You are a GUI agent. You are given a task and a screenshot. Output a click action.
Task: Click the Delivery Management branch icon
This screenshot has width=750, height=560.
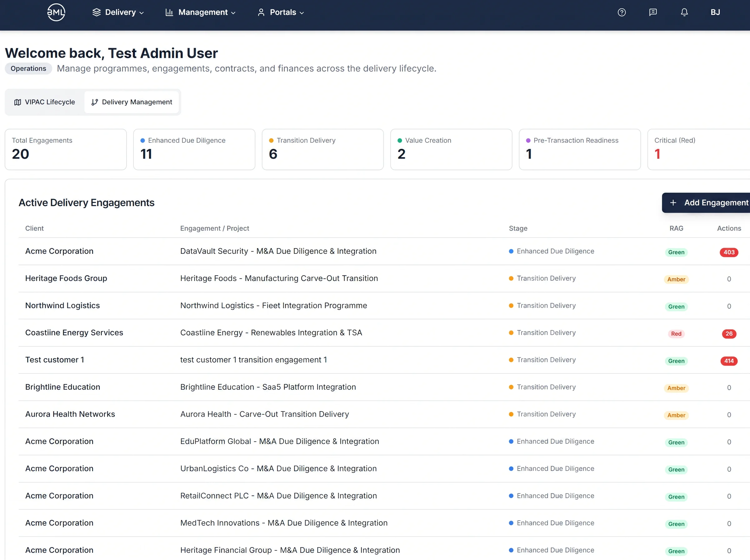point(95,102)
